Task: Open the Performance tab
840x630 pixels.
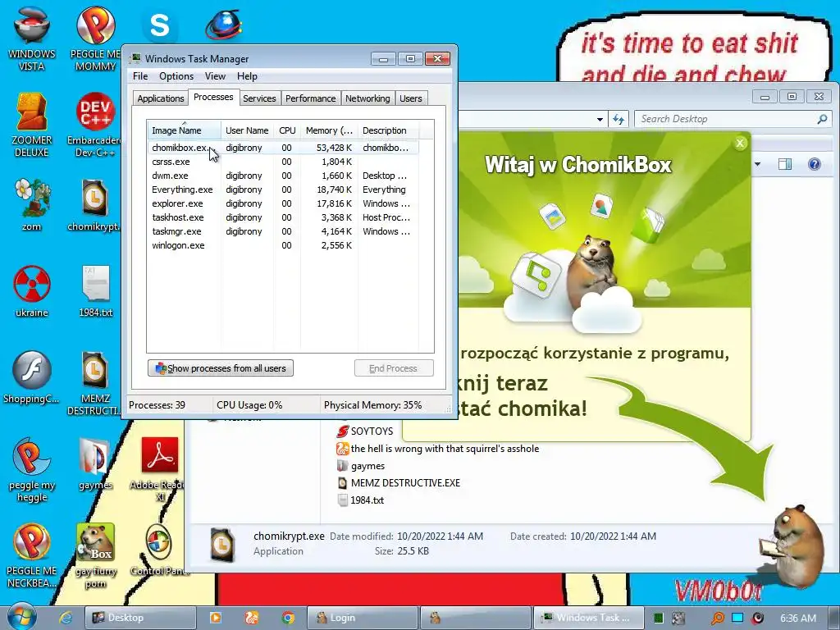Action: (310, 98)
